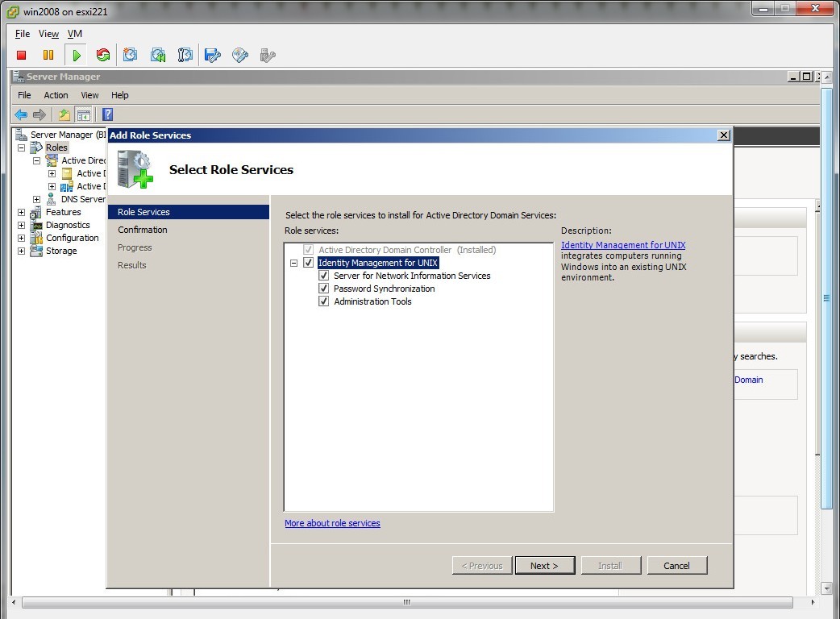The image size is (840, 619).
Task: Open the Action menu in Server Manager
Action: [56, 95]
